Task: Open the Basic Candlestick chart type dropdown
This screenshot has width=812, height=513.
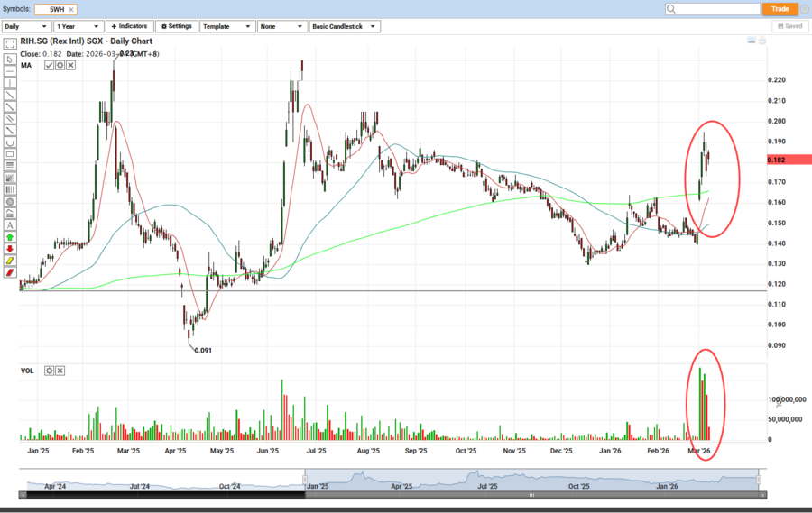Action: coord(344,26)
